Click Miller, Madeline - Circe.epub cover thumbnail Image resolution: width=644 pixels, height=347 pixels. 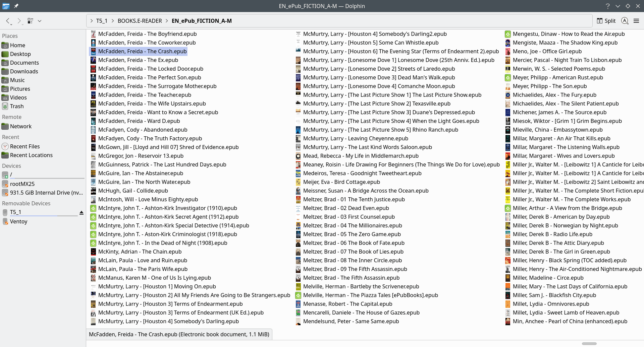coord(508,278)
